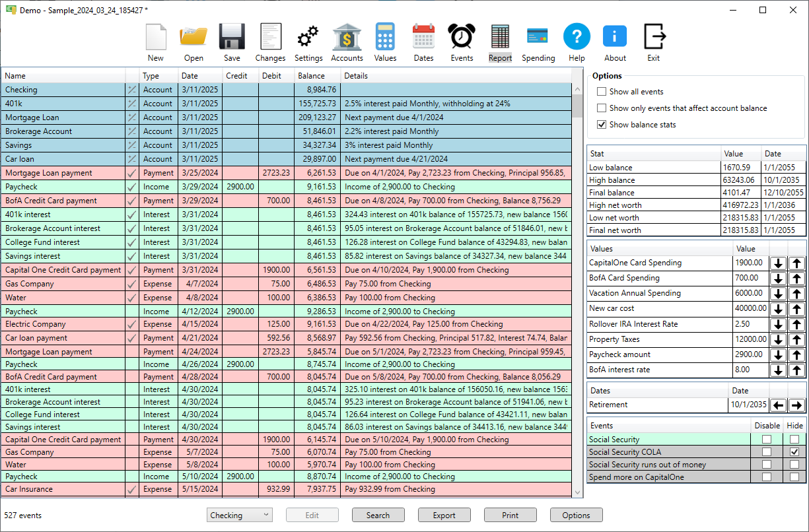Select the High net worth stat row
Viewport: 809px width, 532px height.
697,205
